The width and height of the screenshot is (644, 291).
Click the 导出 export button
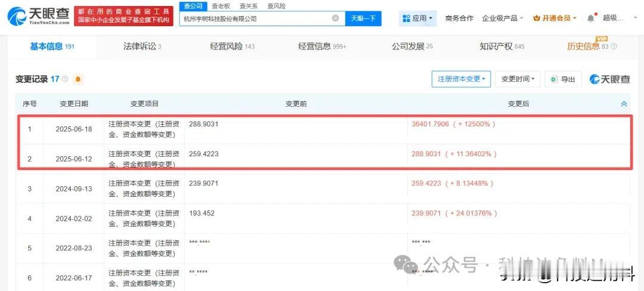(563, 79)
